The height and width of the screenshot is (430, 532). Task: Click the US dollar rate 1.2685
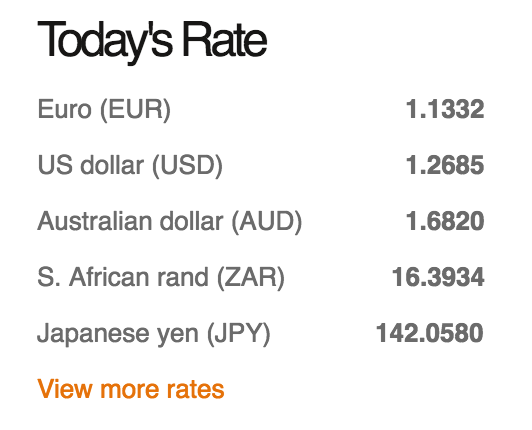445,165
